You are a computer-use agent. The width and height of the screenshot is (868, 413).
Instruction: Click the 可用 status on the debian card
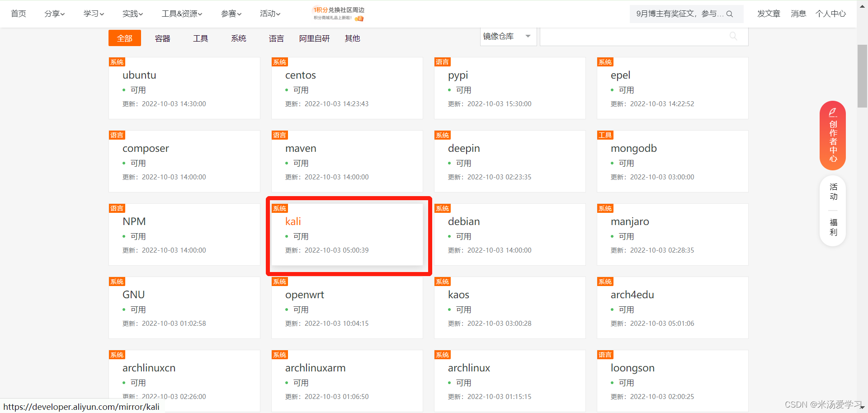(x=463, y=236)
